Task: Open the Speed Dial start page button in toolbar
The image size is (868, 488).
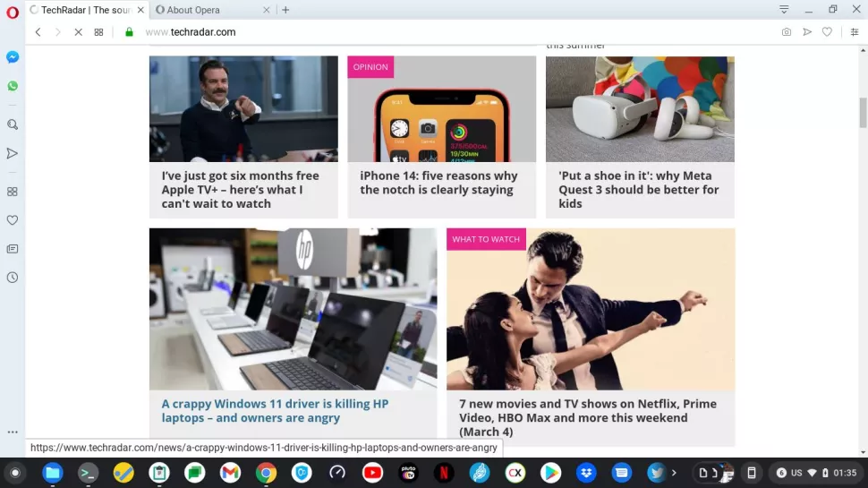Action: click(x=98, y=32)
